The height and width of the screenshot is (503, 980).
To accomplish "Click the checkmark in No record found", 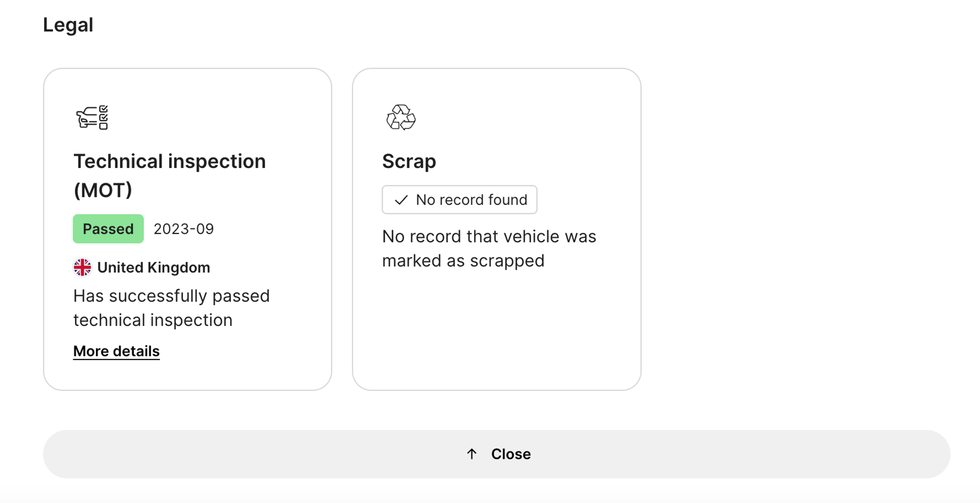I will click(x=401, y=200).
